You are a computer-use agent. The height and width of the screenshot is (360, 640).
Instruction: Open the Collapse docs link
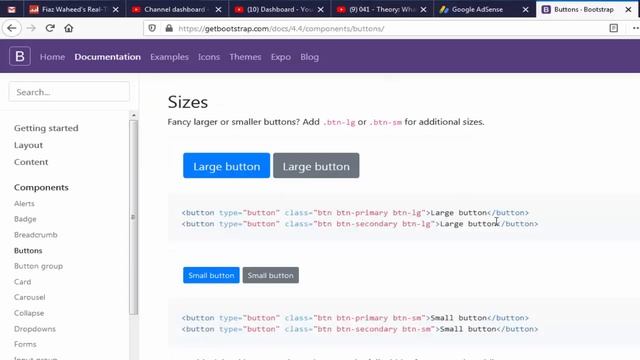pyautogui.click(x=29, y=313)
